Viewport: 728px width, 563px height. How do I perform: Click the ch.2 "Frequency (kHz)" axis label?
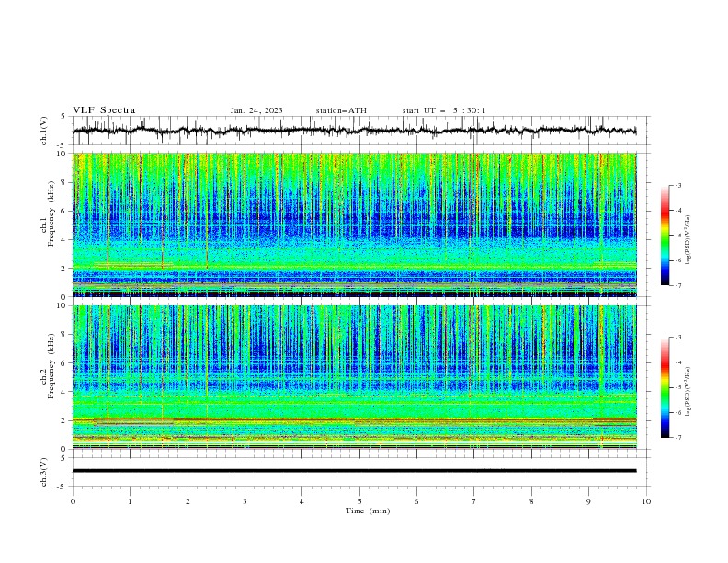pyautogui.click(x=51, y=366)
